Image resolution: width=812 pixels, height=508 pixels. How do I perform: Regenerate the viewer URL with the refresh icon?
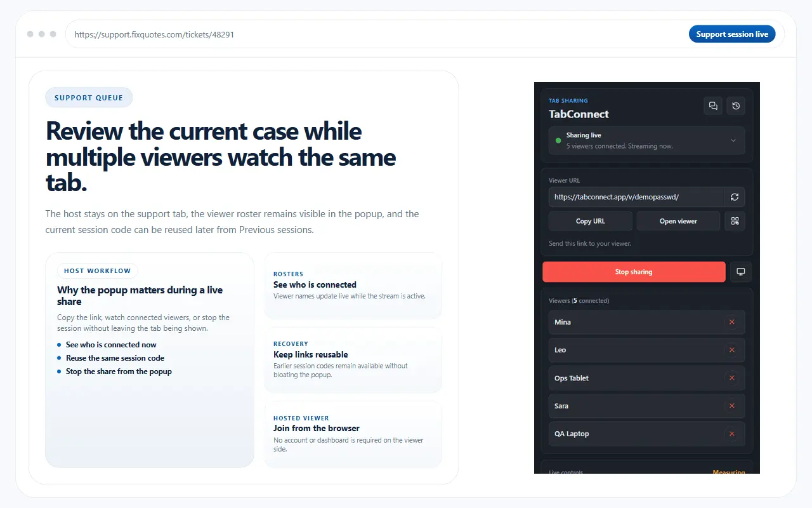coord(735,197)
